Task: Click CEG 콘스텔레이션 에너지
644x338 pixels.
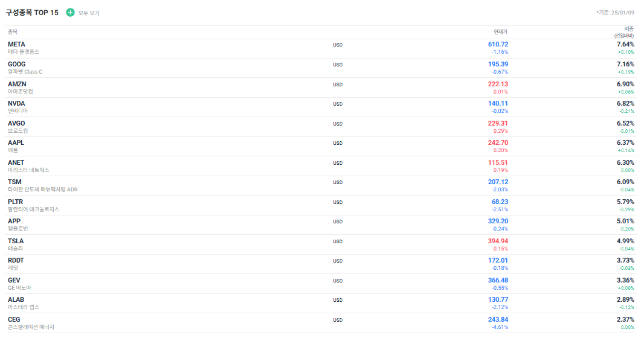Action: (31, 323)
